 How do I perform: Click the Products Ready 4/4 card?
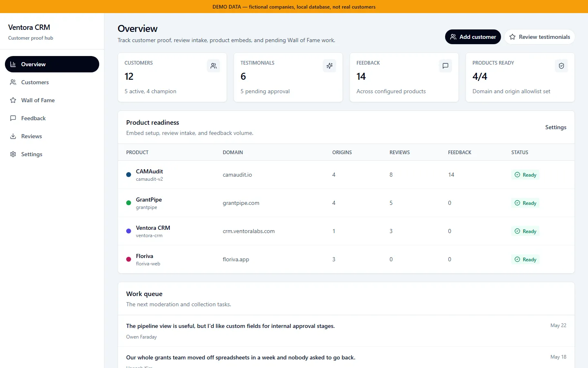520,77
